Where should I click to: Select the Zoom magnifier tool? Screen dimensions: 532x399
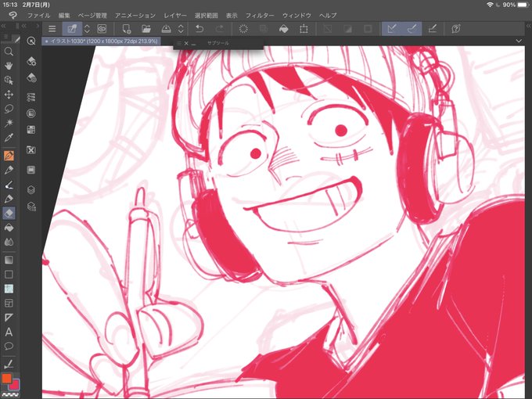9,52
